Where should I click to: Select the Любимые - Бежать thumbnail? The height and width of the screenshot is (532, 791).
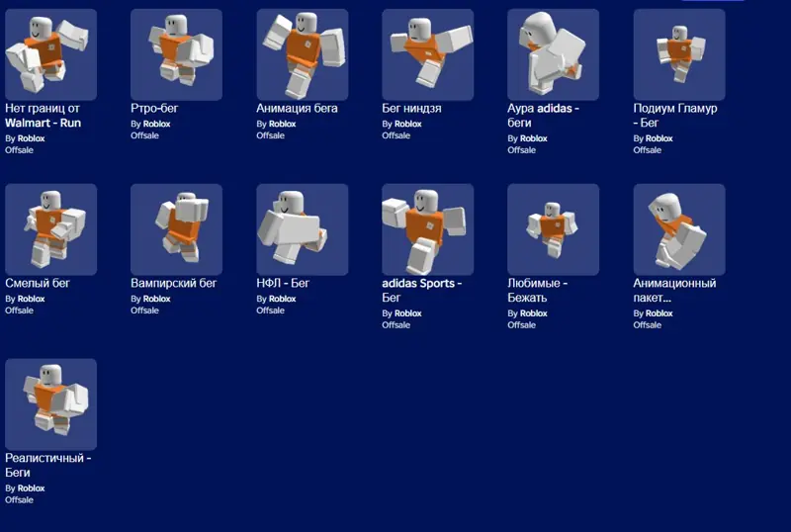[x=554, y=229]
